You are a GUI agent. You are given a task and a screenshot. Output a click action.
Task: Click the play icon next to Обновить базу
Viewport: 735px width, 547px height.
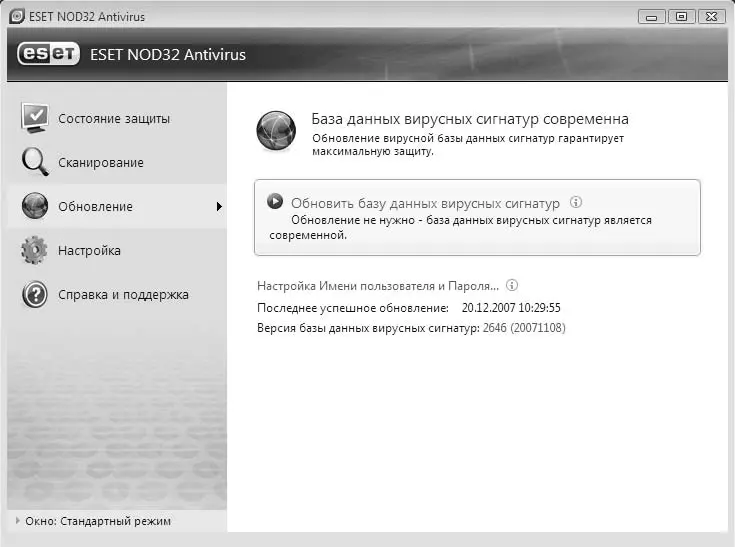click(275, 201)
